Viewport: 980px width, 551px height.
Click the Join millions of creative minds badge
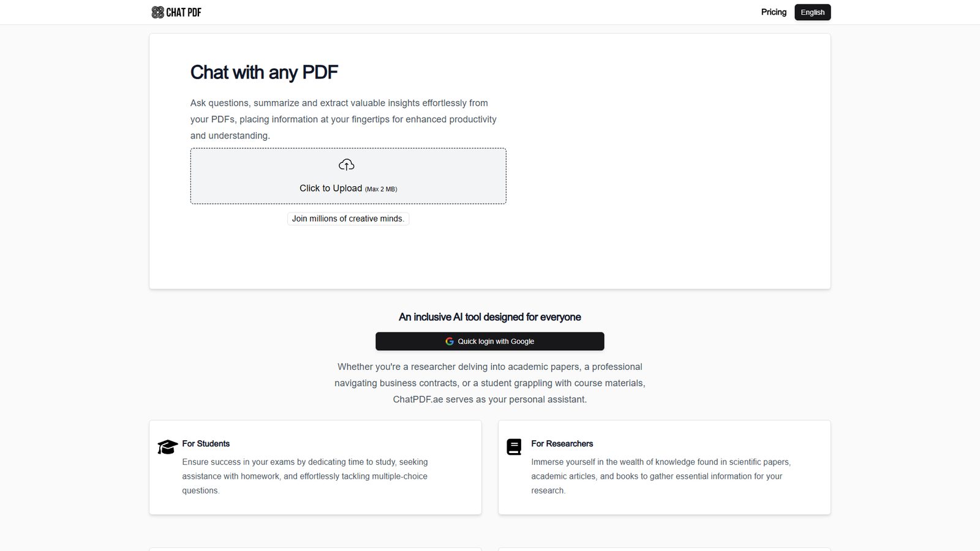pyautogui.click(x=348, y=219)
